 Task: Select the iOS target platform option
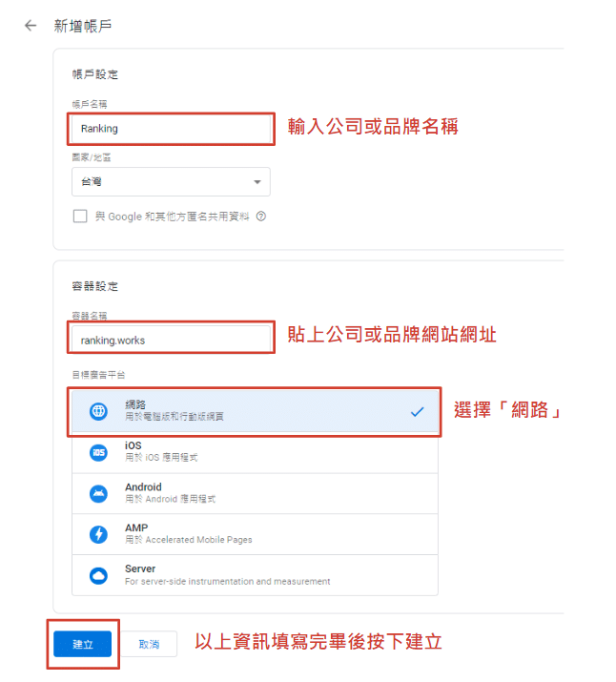255,452
